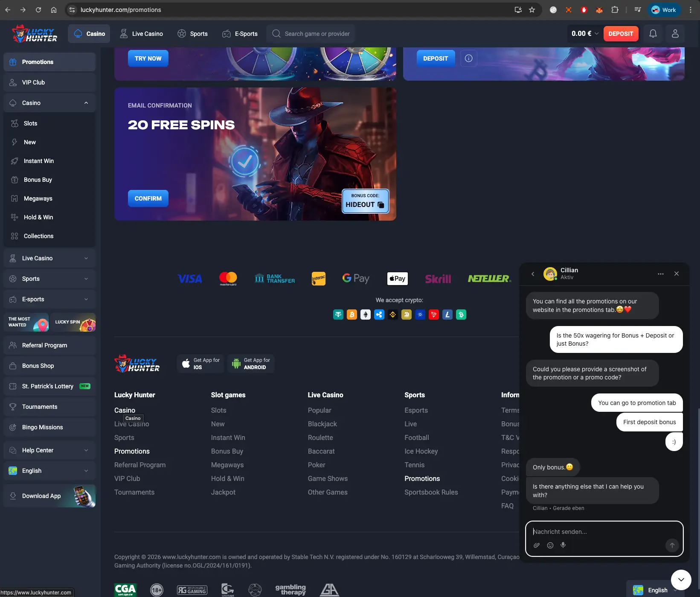
Task: Bookmark page with browser star icon
Action: (532, 10)
